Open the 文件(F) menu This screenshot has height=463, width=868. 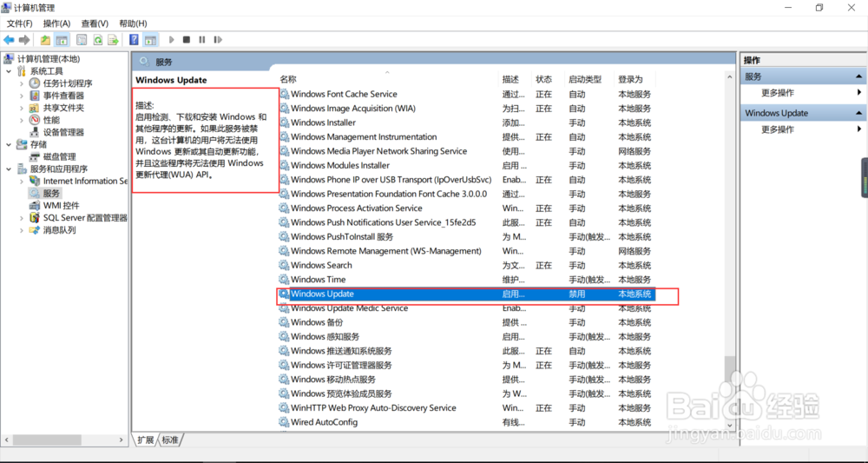tap(19, 23)
